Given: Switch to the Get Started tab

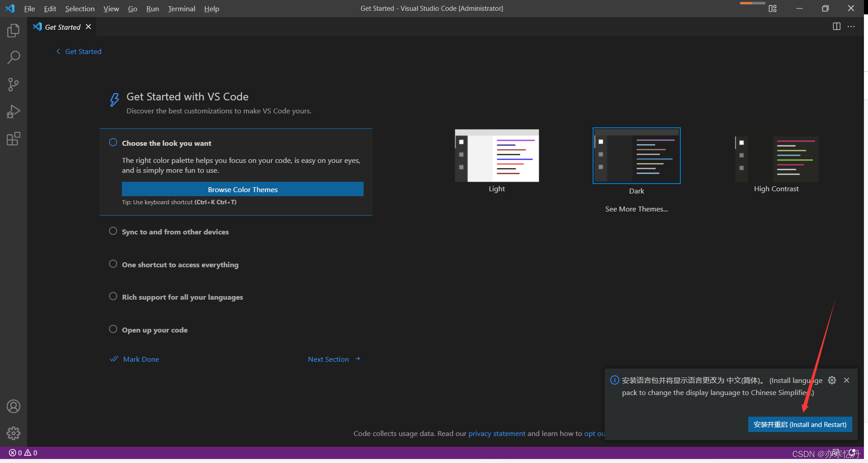Looking at the screenshot, I should (x=62, y=27).
